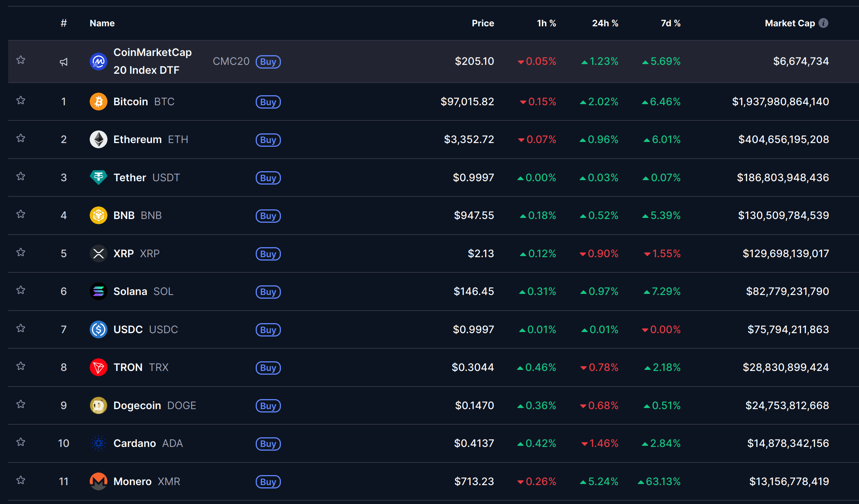Sort table by Price column

click(x=482, y=23)
